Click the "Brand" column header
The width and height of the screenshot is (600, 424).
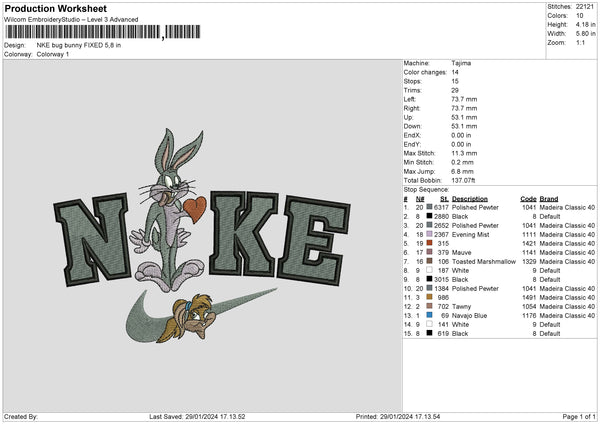point(549,199)
